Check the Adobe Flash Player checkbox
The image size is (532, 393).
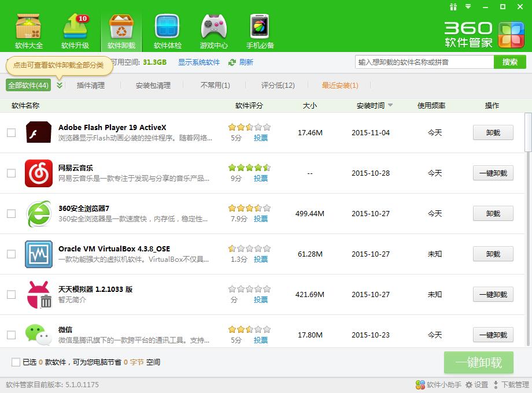(x=12, y=132)
